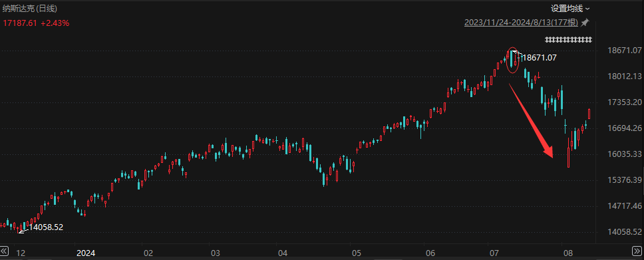Click the 02 month marker on time axis

[x=148, y=253]
